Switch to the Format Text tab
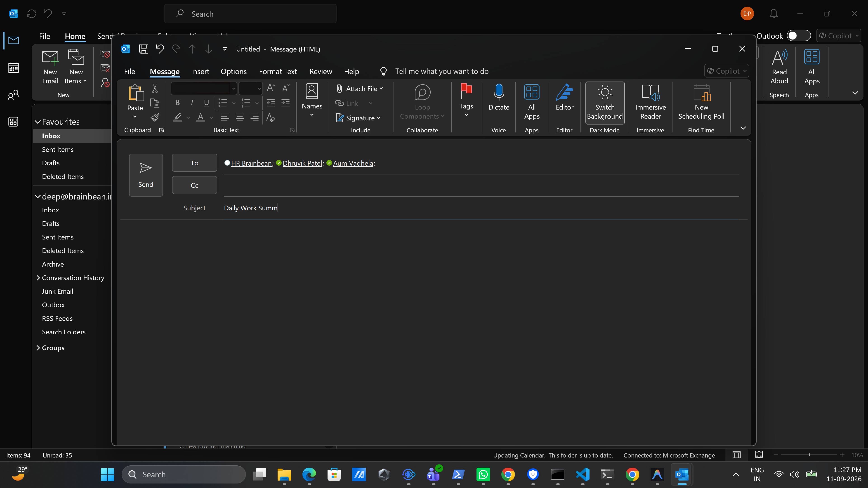The width and height of the screenshot is (868, 488). point(278,71)
